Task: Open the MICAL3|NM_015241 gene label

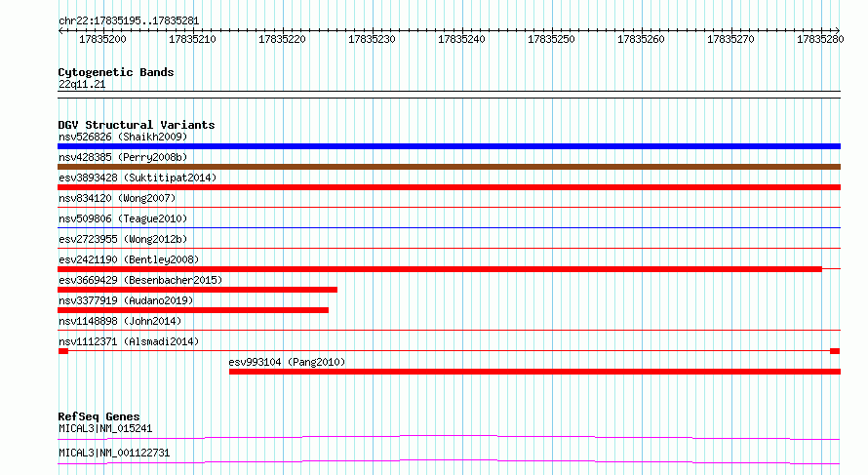Action: [105, 428]
